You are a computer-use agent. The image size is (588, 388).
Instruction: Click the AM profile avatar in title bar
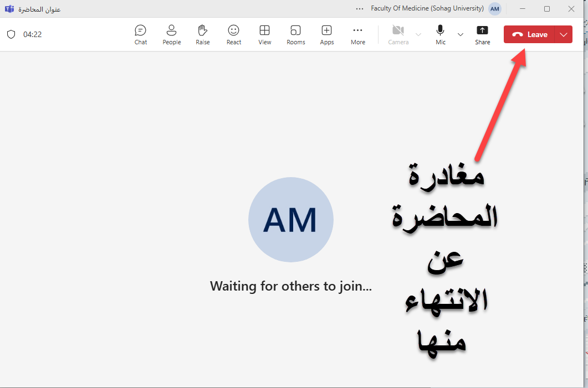(x=495, y=9)
